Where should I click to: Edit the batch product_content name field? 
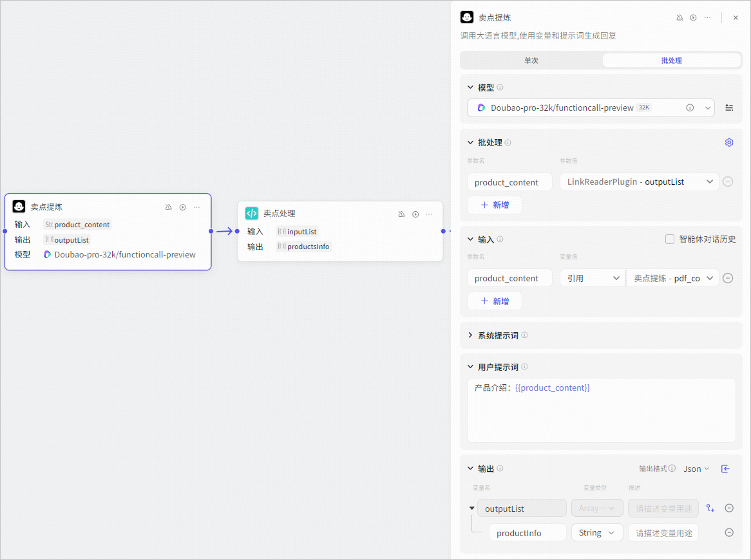509,182
